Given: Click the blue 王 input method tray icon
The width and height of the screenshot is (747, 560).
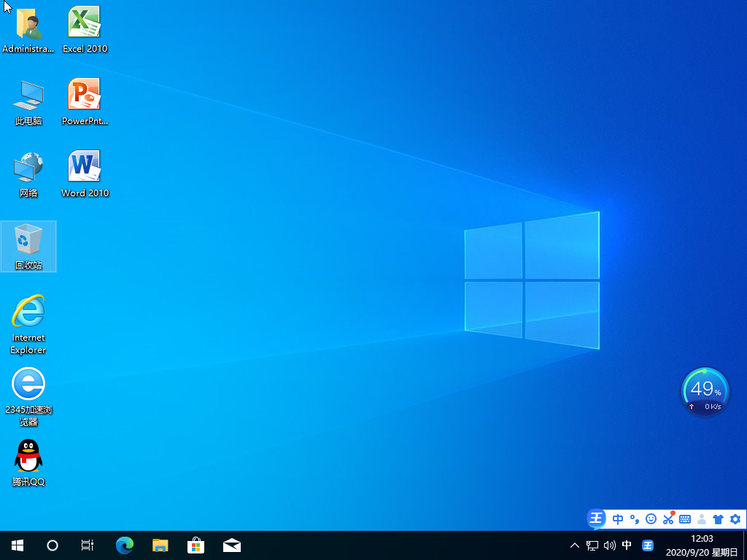Looking at the screenshot, I should tap(648, 545).
